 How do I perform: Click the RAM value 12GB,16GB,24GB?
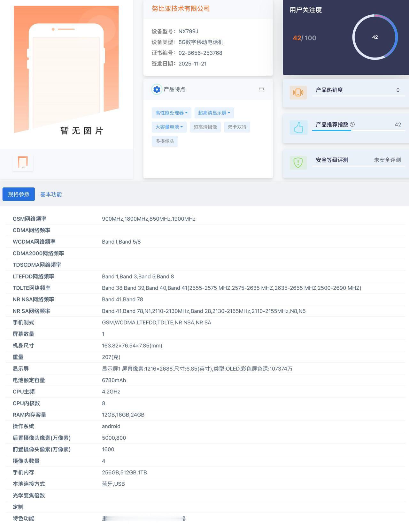pyautogui.click(x=123, y=415)
